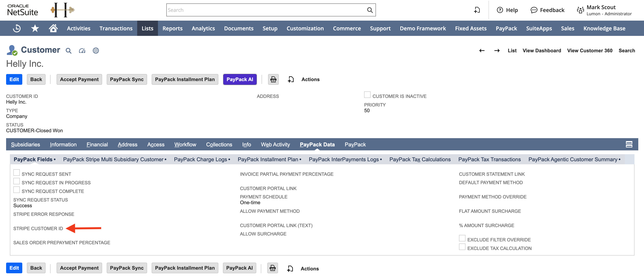Click the Create New icon in header

click(x=477, y=10)
